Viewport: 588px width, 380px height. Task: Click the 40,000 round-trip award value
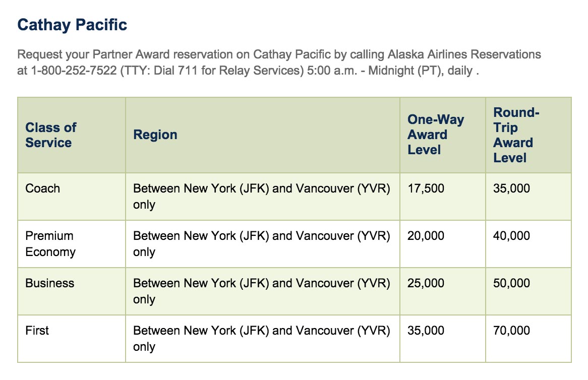pos(512,236)
